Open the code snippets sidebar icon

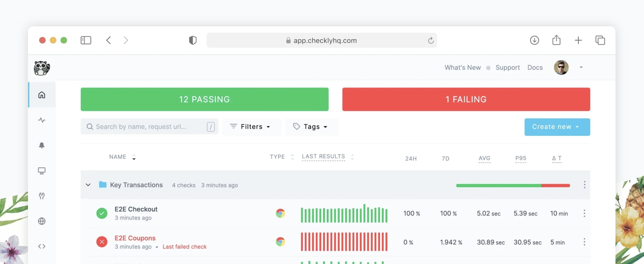coord(42,246)
